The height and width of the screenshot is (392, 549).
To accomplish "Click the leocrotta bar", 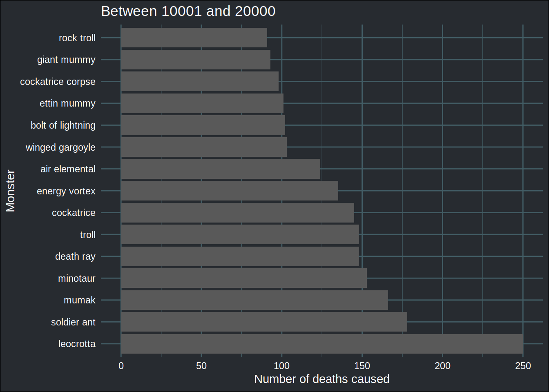I will click(322, 344).
